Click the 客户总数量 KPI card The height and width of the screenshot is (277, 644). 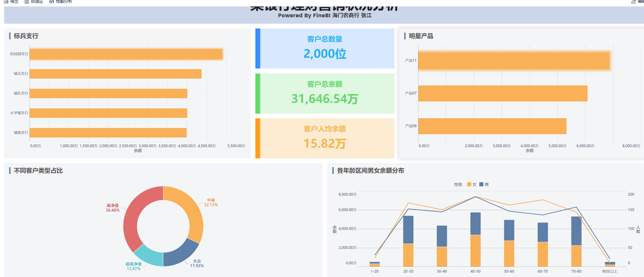click(x=325, y=48)
